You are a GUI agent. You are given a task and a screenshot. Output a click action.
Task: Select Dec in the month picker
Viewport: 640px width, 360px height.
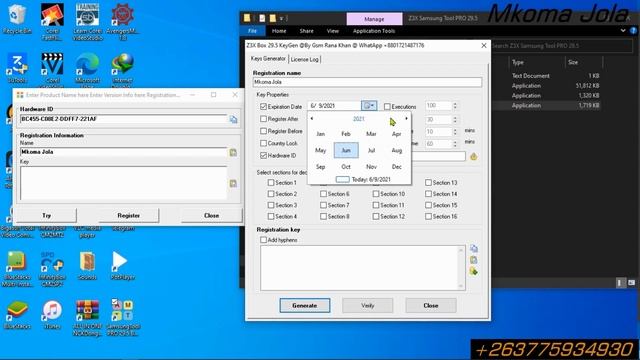click(x=396, y=167)
